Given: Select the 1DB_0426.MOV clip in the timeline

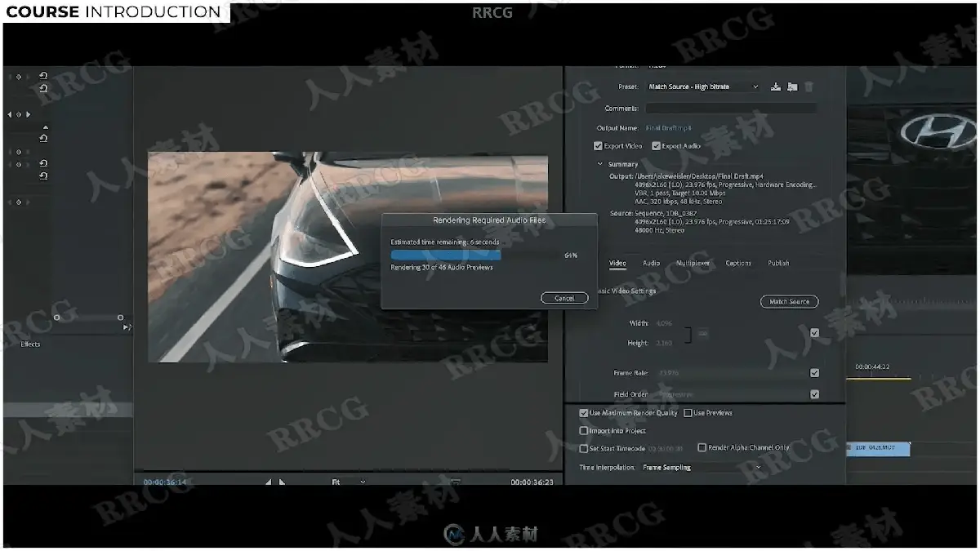Looking at the screenshot, I should click(878, 447).
